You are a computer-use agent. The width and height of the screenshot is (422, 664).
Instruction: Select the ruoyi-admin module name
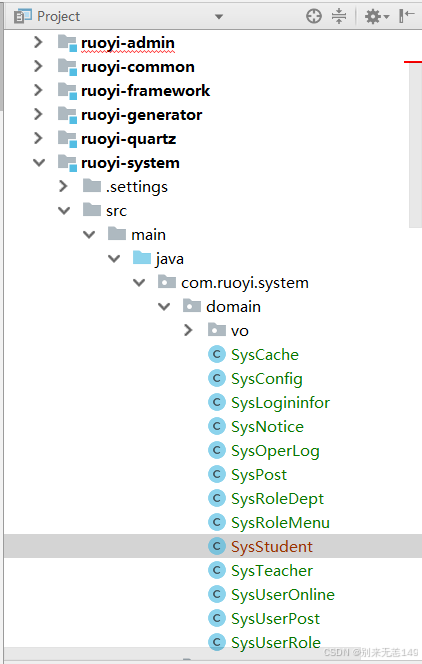coord(128,43)
